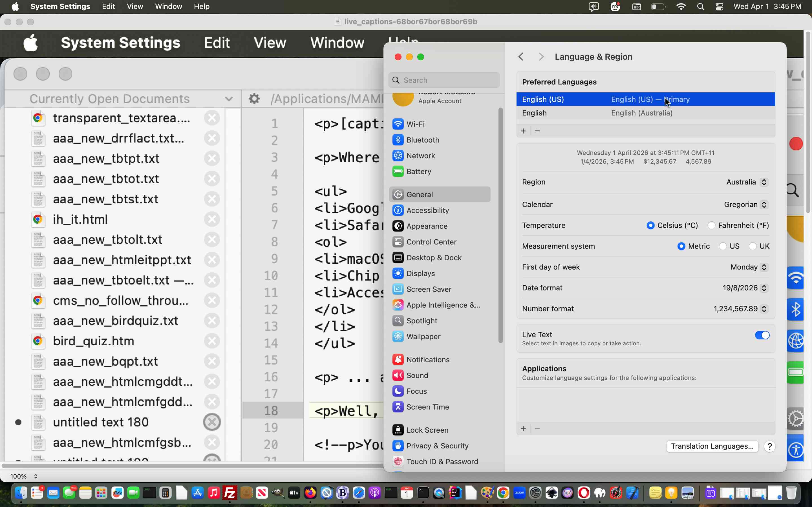Open Date format dropdown
Image resolution: width=812 pixels, height=507 pixels.
[745, 288]
